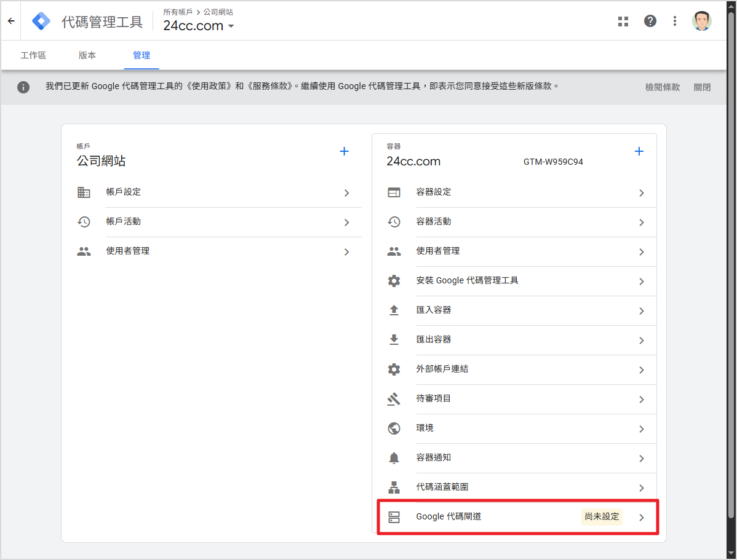The image size is (737, 560).
Task: Switch to the 工作區 tab
Action: coord(33,55)
